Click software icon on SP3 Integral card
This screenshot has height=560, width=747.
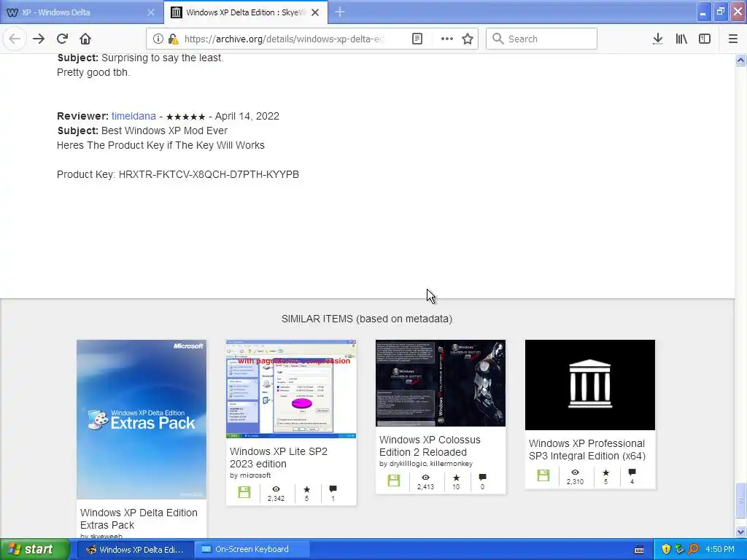point(543,475)
